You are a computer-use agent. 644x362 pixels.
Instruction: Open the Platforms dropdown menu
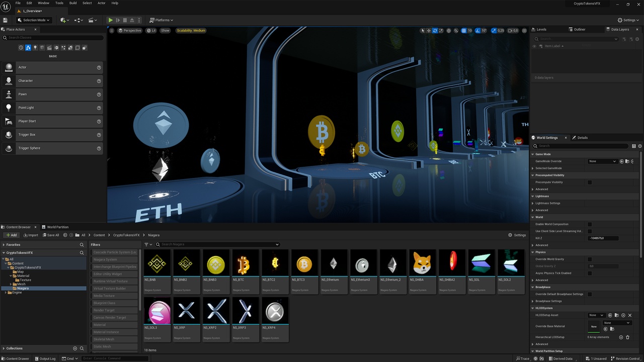[x=161, y=20]
